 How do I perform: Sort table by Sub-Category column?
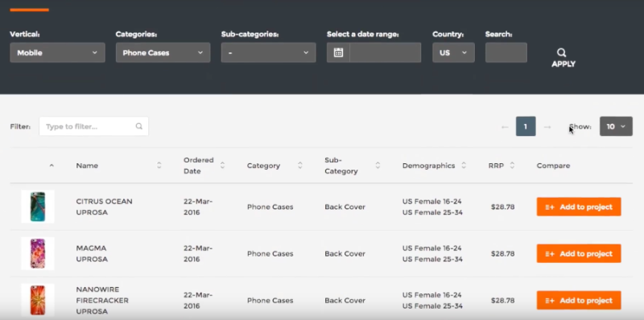click(x=378, y=166)
